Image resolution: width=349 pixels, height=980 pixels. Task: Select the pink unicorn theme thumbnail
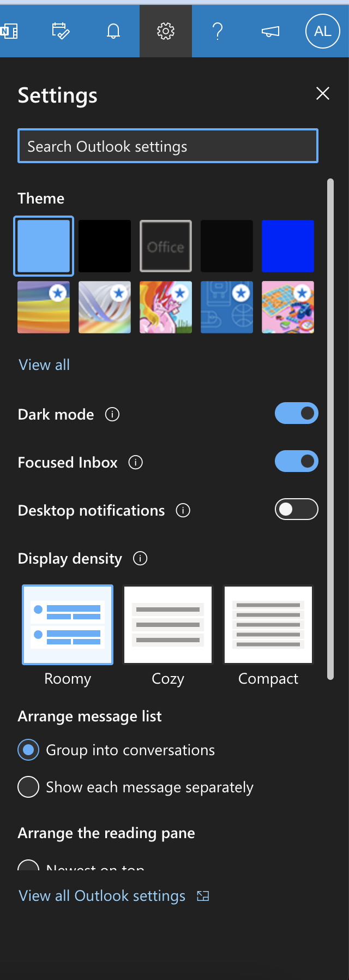(x=166, y=307)
